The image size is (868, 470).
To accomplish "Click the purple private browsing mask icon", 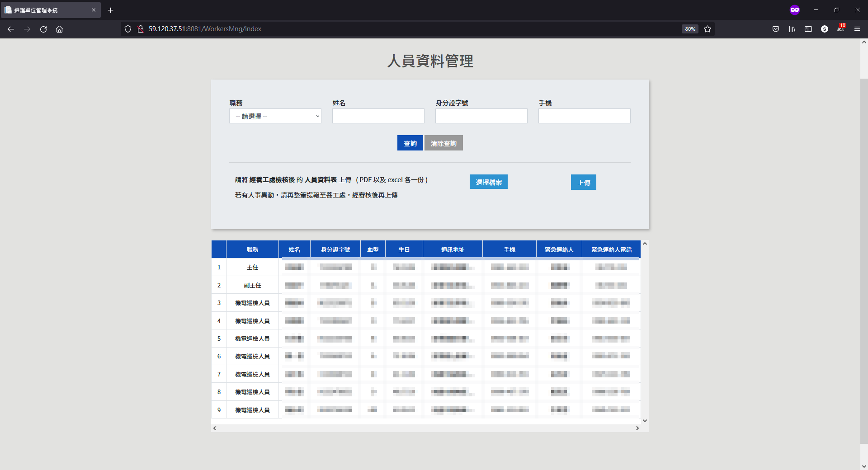I will point(795,10).
